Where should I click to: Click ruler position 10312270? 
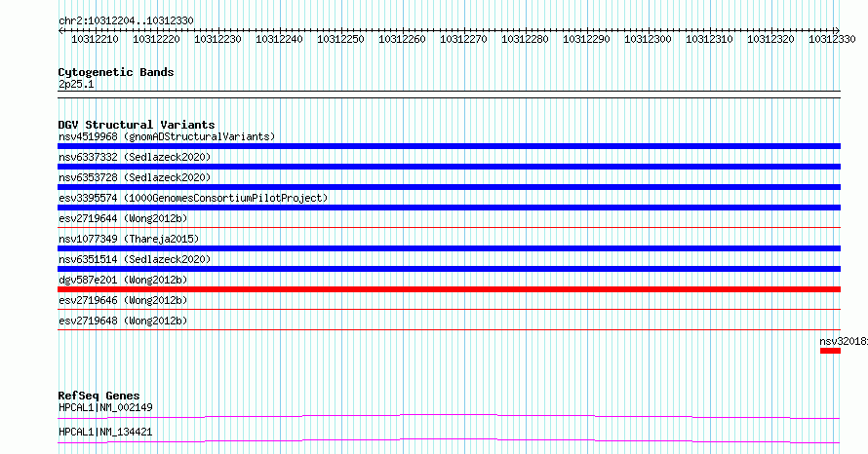(463, 39)
